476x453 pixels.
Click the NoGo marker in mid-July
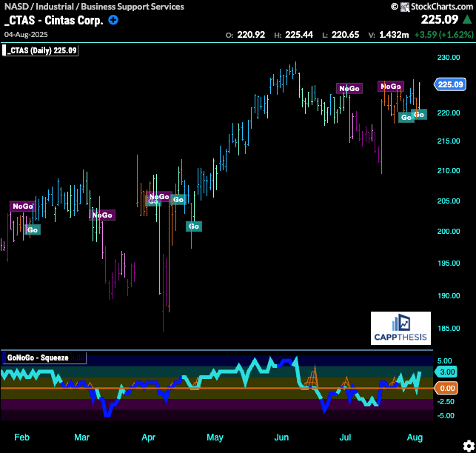391,87
